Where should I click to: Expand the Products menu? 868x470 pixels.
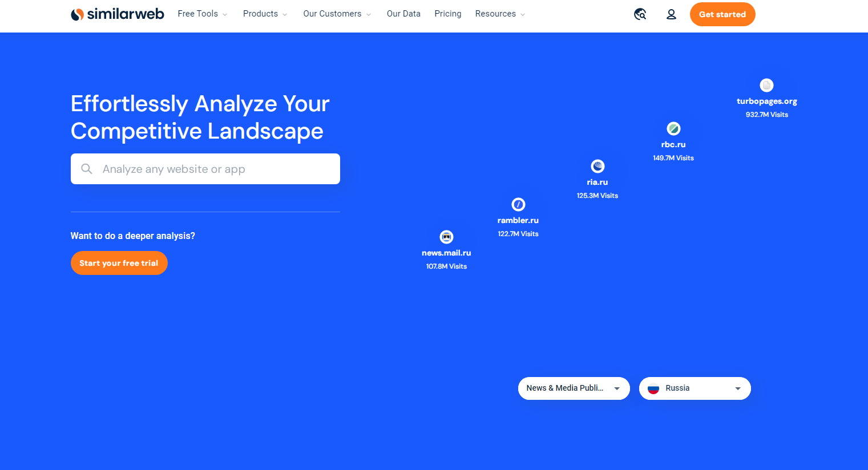[x=265, y=14]
